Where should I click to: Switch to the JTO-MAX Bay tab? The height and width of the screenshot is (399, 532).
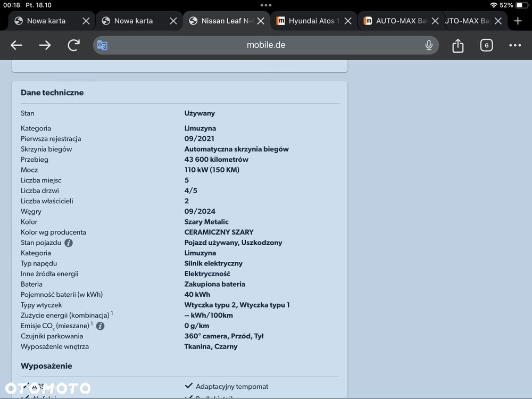(468, 21)
